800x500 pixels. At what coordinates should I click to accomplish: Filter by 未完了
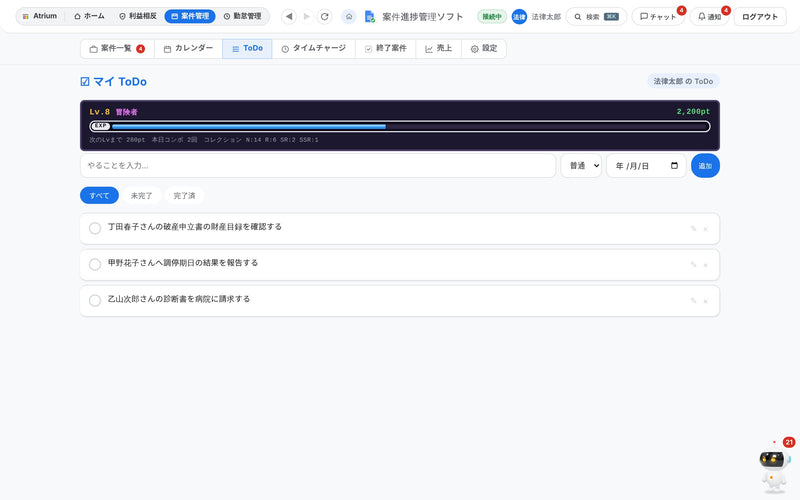[141, 195]
